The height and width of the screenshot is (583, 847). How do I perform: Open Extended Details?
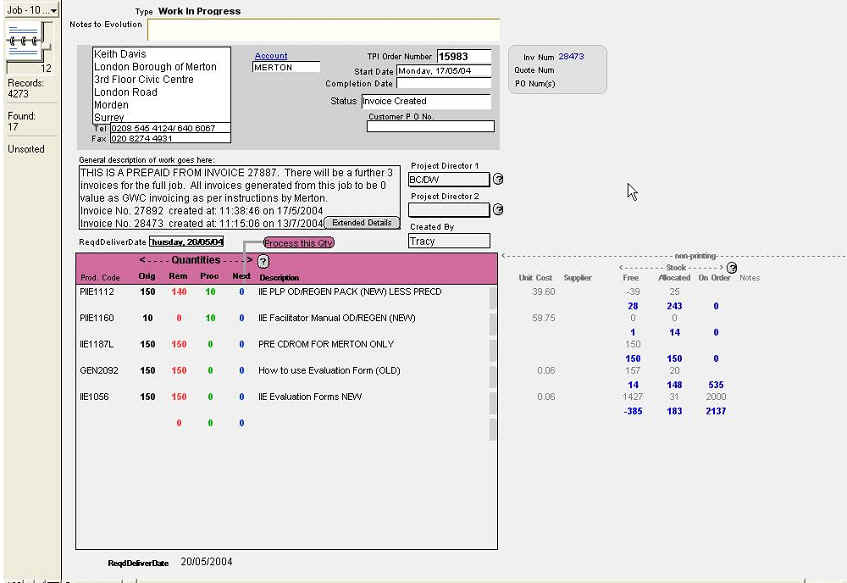pos(362,223)
